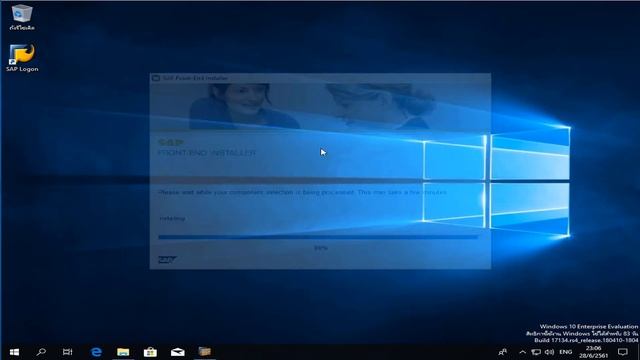
Task: Open the network status tray icon
Action: point(536,352)
